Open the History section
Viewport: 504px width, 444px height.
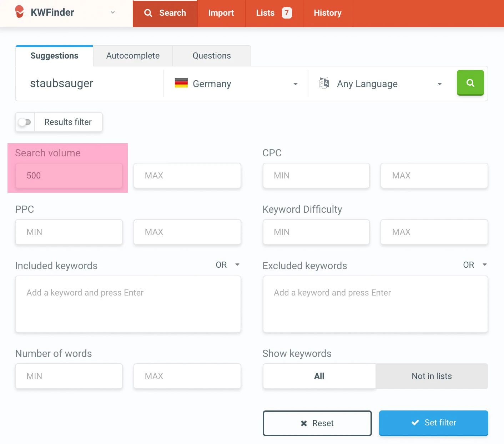point(327,13)
